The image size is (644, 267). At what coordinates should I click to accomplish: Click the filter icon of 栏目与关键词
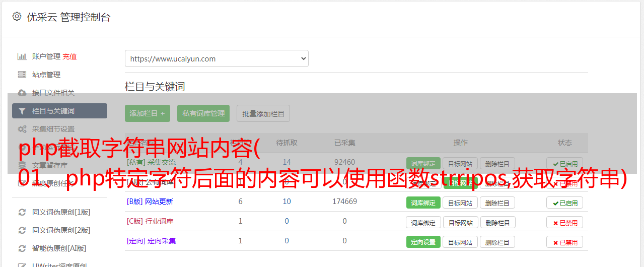pos(22,111)
